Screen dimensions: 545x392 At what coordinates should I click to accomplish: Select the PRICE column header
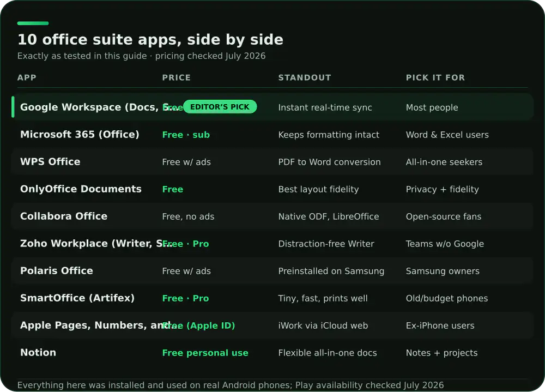coord(176,77)
